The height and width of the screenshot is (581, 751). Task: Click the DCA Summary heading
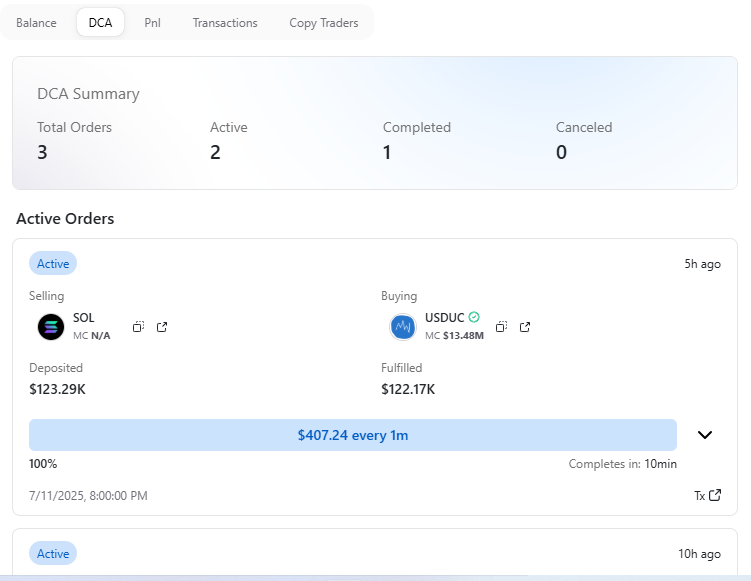[88, 94]
